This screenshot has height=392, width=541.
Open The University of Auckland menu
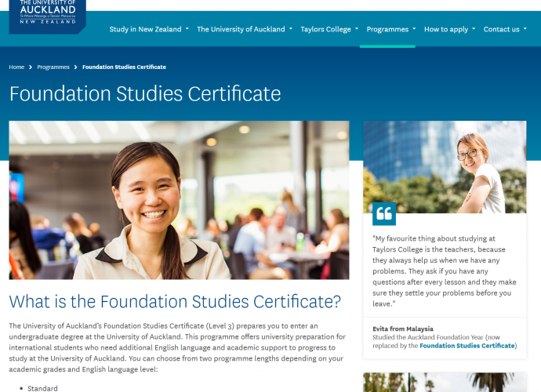241,29
